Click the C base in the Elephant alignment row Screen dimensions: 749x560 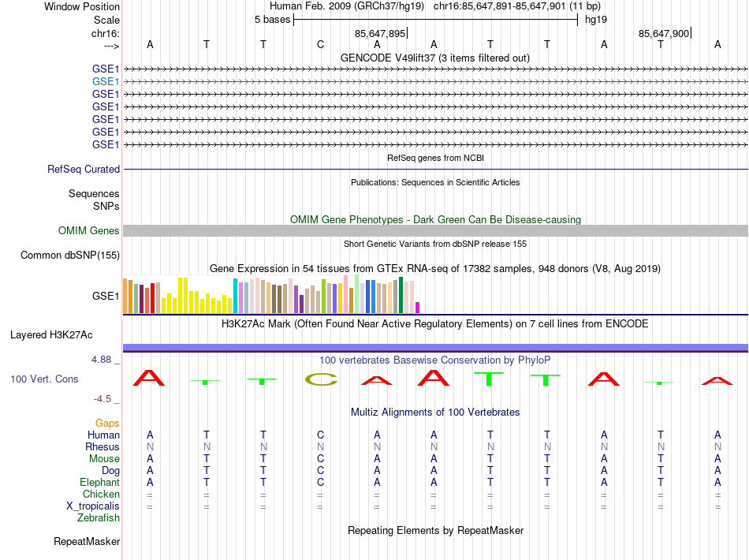[x=321, y=482]
